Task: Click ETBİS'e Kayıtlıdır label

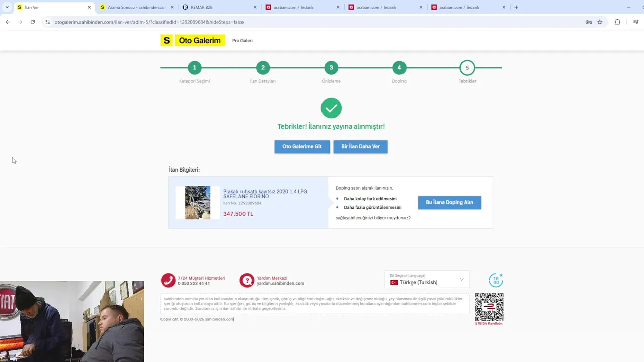Action: pyautogui.click(x=490, y=324)
